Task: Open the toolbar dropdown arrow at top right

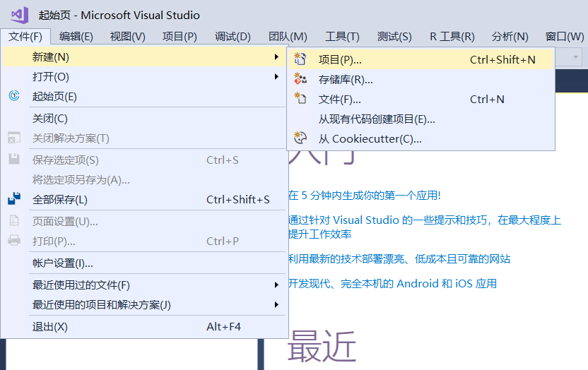Action: (575, 57)
